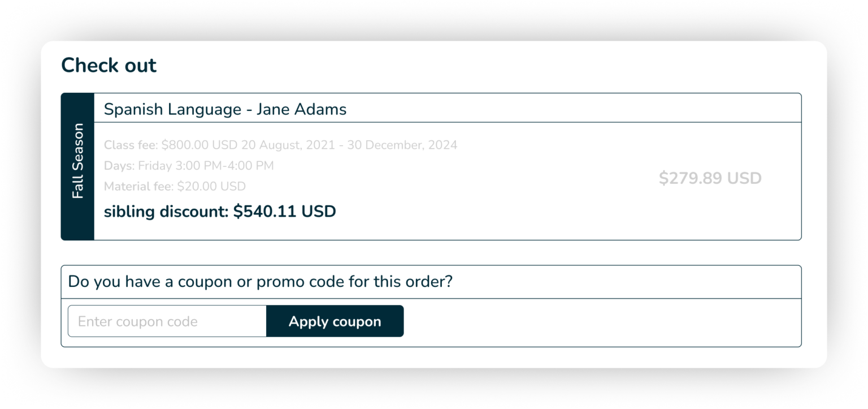Click the Material fee label
Viewport: 868px width, 409px height.
pyautogui.click(x=138, y=186)
